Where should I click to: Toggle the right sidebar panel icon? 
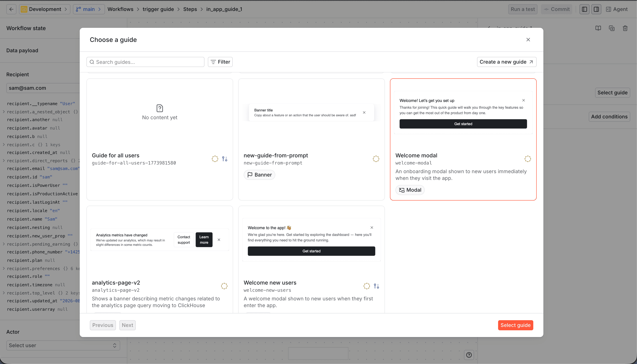click(x=596, y=9)
